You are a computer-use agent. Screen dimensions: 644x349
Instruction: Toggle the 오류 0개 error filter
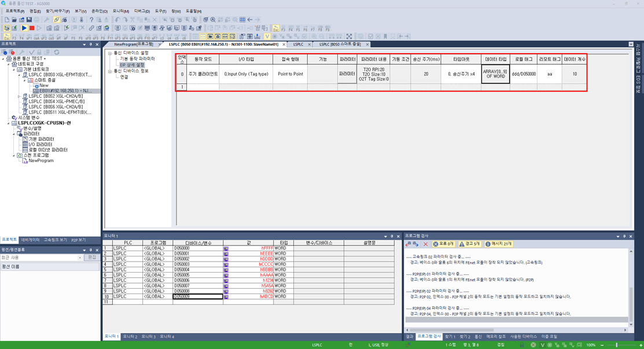(x=444, y=244)
